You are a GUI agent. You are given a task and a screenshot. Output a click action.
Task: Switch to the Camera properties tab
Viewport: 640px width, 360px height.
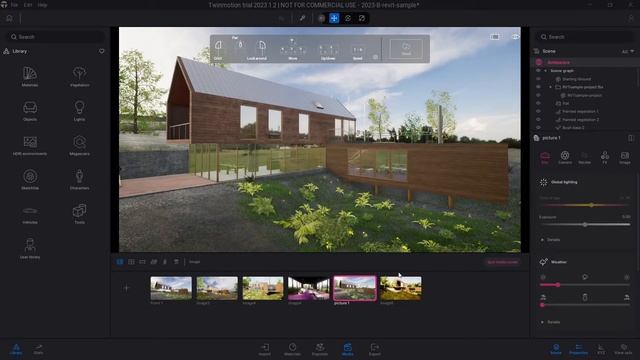(x=565, y=158)
